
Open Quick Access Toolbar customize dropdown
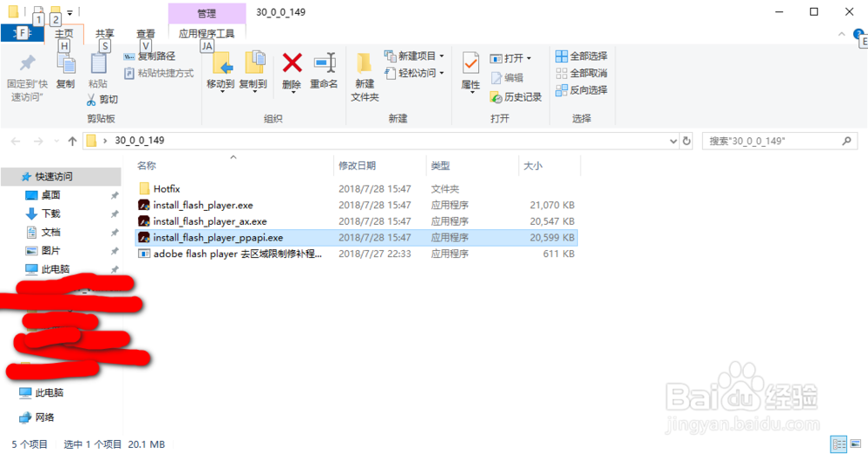click(69, 12)
